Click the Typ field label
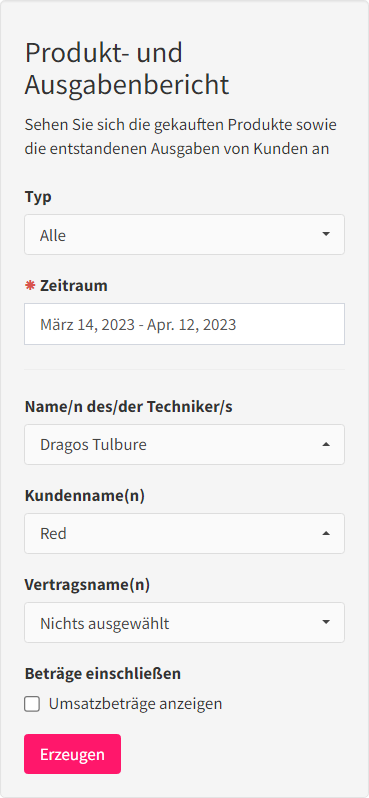Screen dimensions: 369x798 tap(38, 197)
